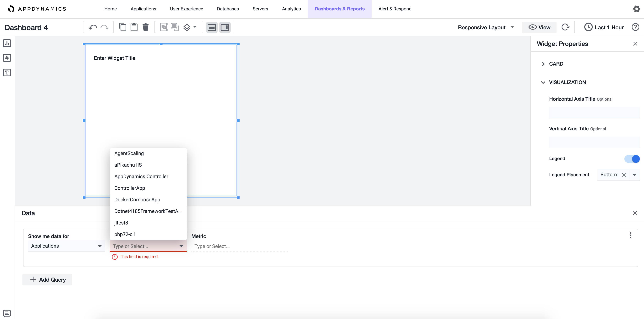Choose ControllerApp from dropdown list
644x319 pixels.
click(148, 188)
